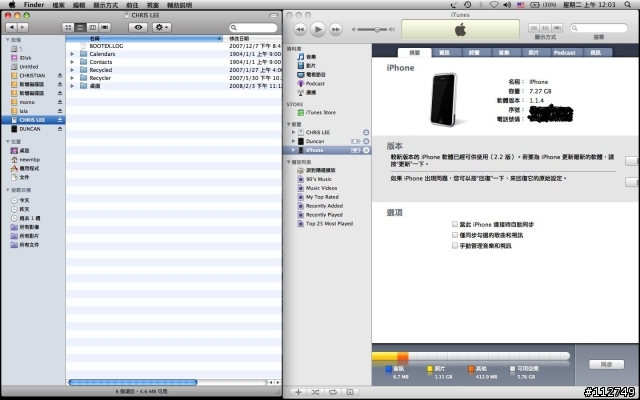
Task: Go forward in Finder window
Action: (23, 27)
